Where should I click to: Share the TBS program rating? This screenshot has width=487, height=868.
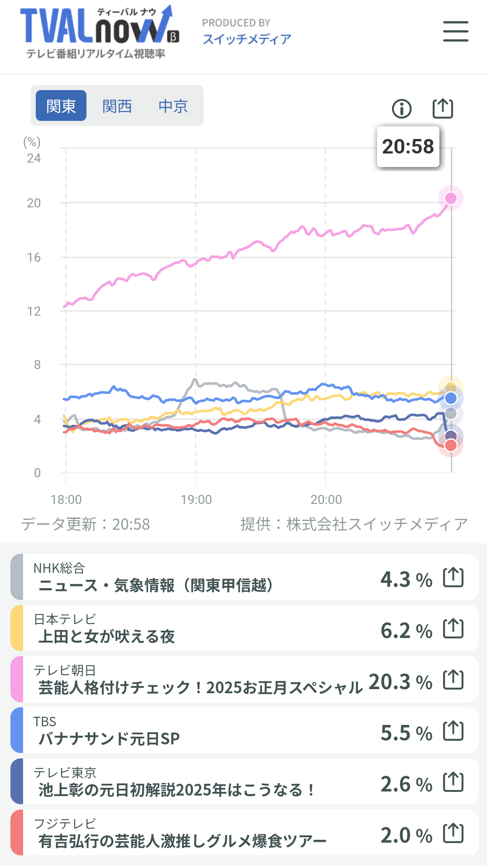pyautogui.click(x=453, y=731)
